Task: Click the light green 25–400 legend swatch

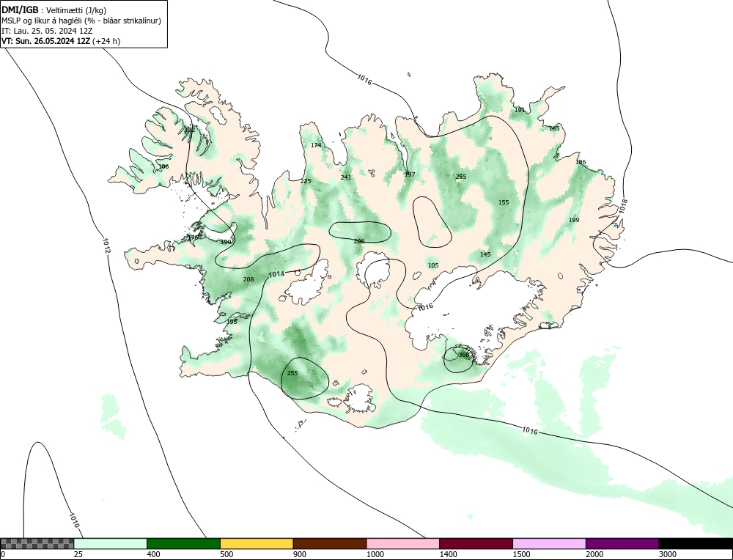Action: (x=111, y=544)
